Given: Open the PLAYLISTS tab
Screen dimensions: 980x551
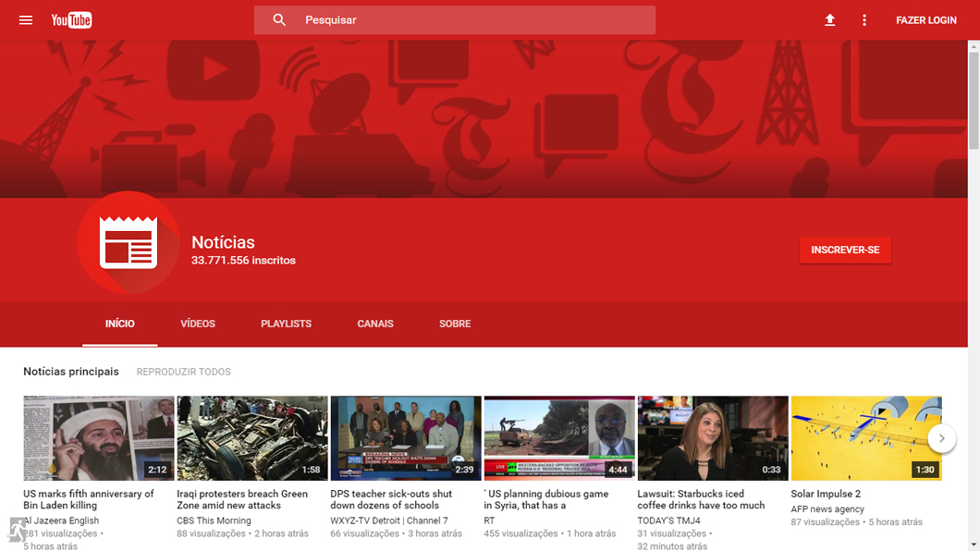Looking at the screenshot, I should (287, 324).
